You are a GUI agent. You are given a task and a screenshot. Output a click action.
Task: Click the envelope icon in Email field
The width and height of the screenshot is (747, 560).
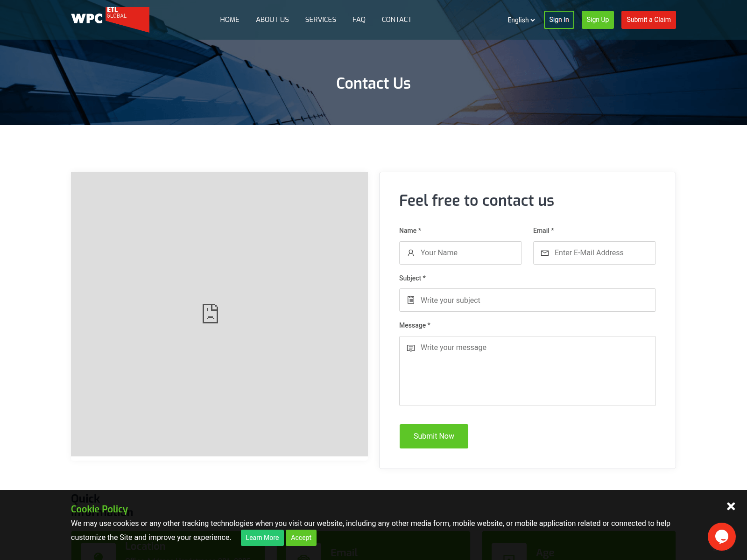click(x=545, y=253)
